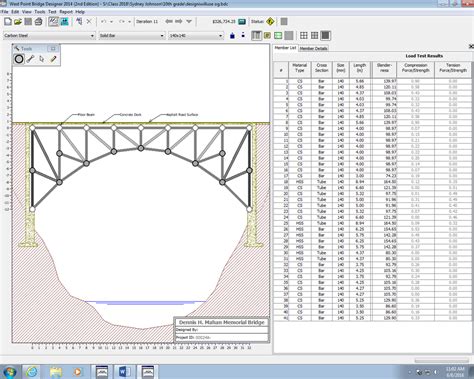Select the Member tool
The image size is (474, 379).
click(x=30, y=59)
